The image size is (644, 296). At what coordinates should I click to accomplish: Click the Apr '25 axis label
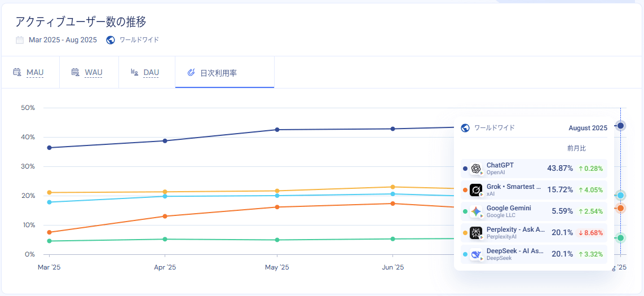click(x=165, y=267)
